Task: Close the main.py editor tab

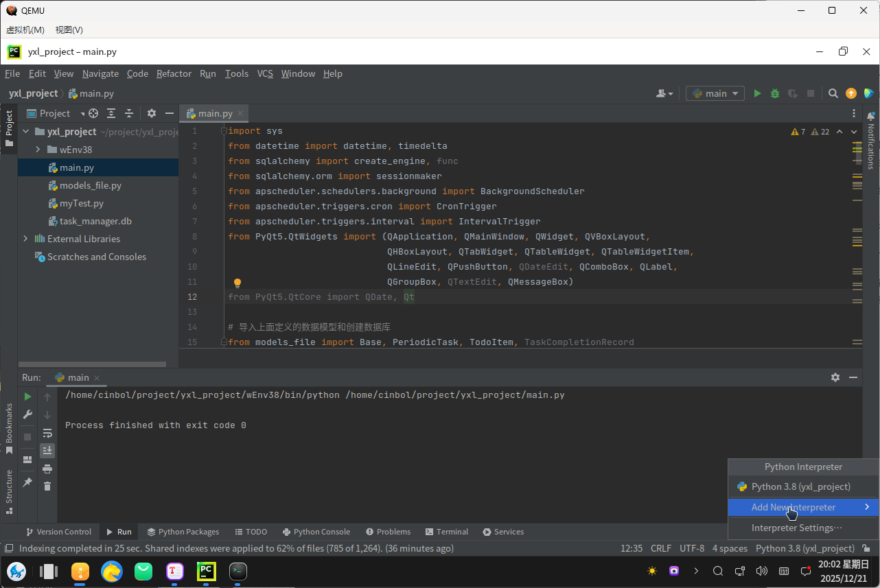Action: pos(240,113)
